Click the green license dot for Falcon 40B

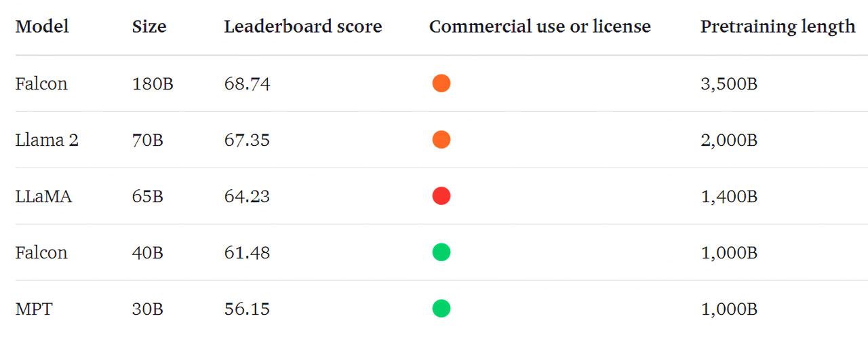coord(441,252)
